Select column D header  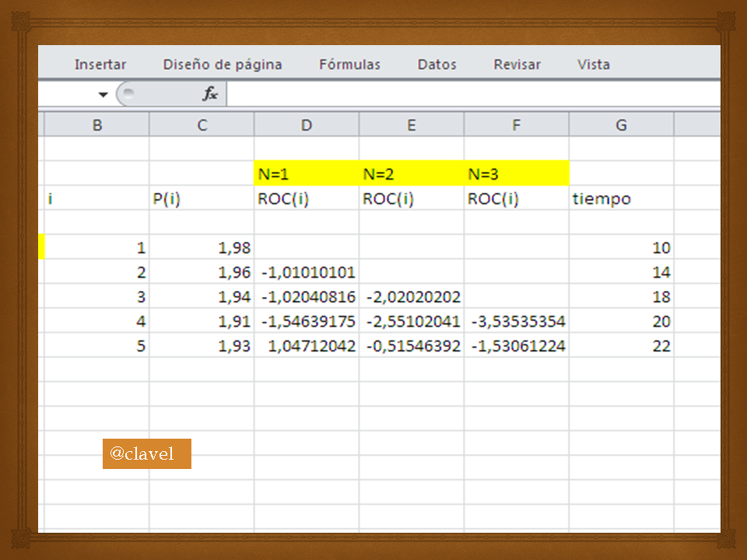pos(307,124)
